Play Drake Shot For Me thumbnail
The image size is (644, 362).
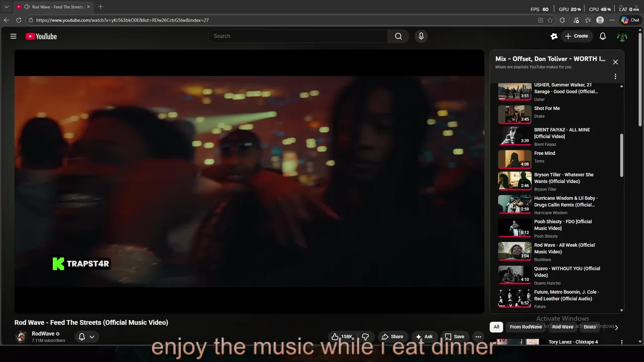515,114
